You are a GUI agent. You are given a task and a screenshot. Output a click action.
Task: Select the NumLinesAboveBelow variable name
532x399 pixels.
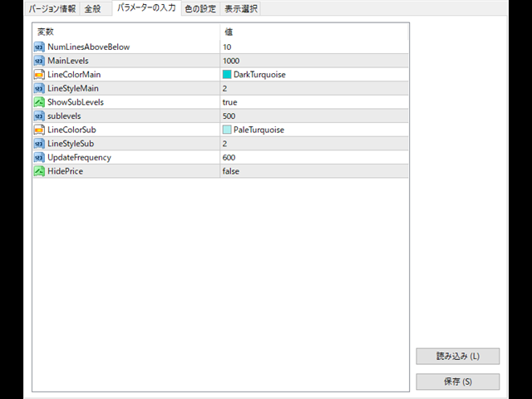[89, 47]
